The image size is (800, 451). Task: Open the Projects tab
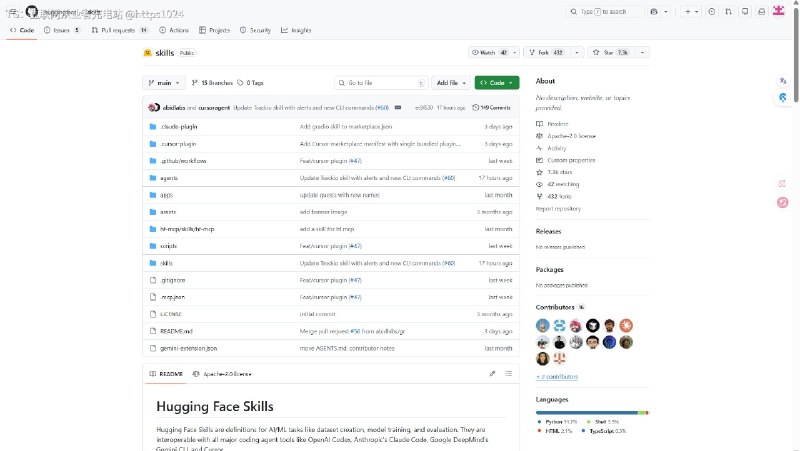coord(214,30)
